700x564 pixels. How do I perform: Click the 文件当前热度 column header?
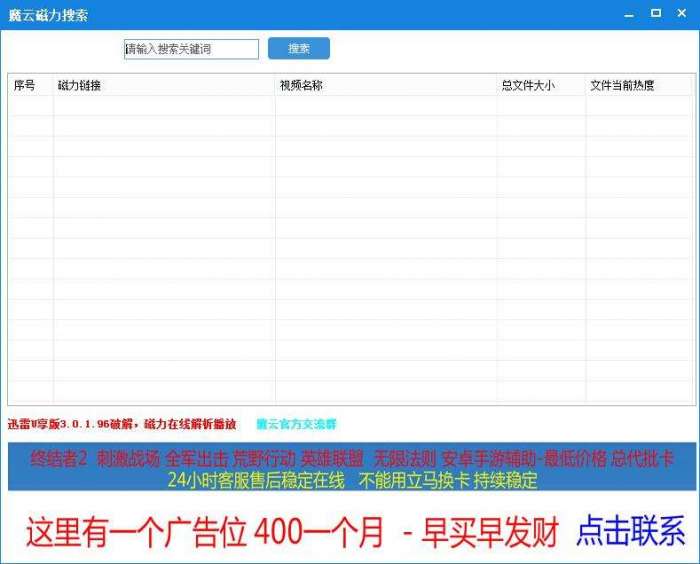(638, 85)
